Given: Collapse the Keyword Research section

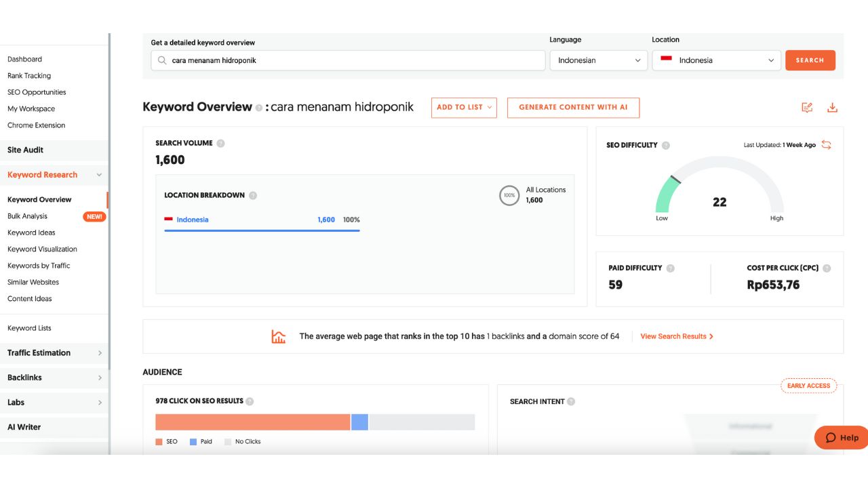Looking at the screenshot, I should point(99,175).
